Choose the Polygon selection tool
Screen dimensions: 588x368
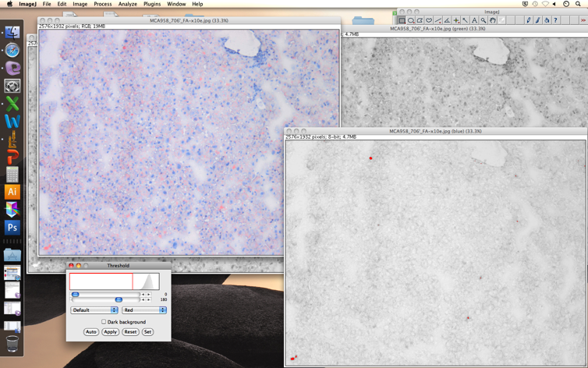click(420, 20)
